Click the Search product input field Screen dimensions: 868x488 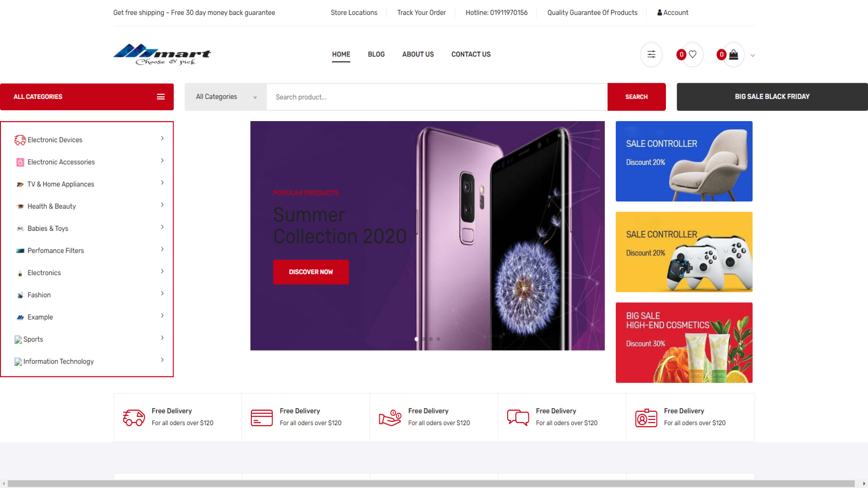437,97
